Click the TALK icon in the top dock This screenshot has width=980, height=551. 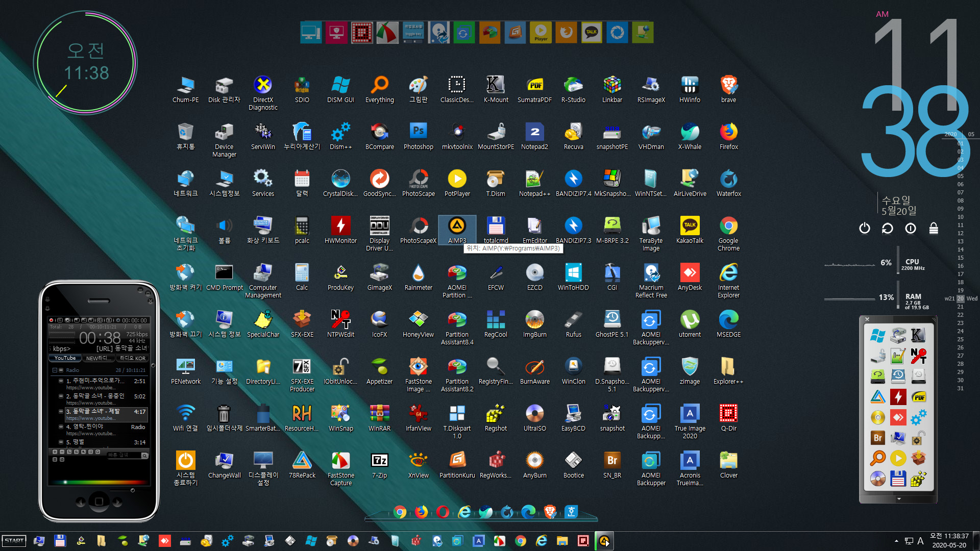pyautogui.click(x=592, y=33)
